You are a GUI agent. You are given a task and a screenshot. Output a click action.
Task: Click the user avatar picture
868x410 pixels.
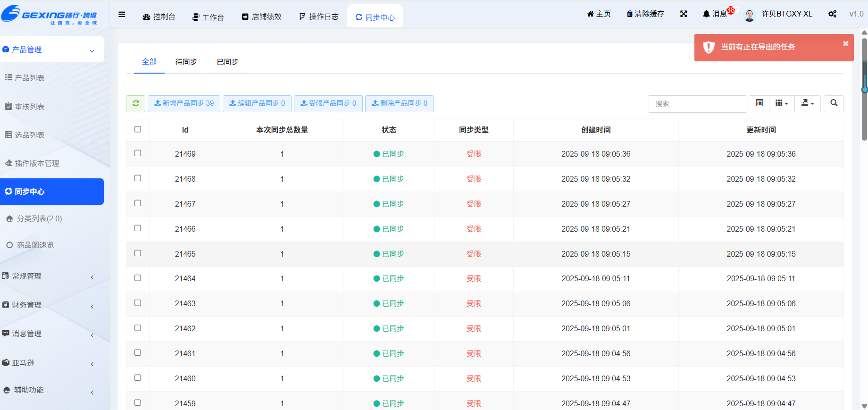tap(749, 15)
